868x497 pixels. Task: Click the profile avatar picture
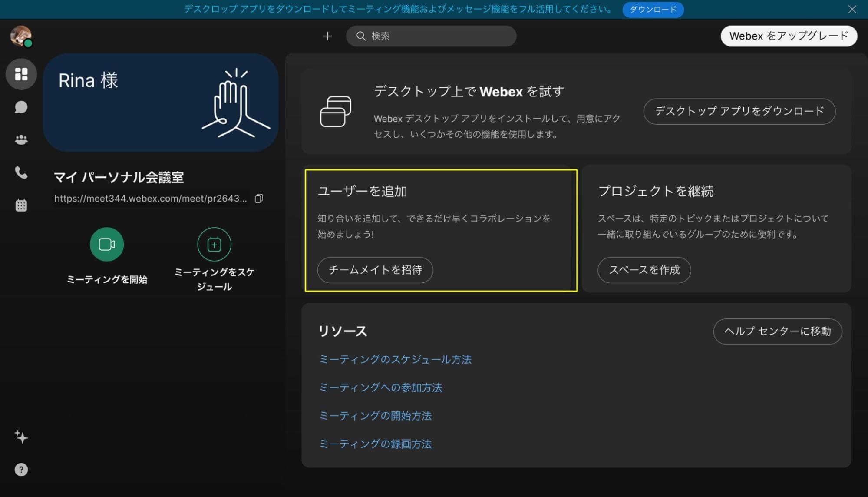point(21,36)
